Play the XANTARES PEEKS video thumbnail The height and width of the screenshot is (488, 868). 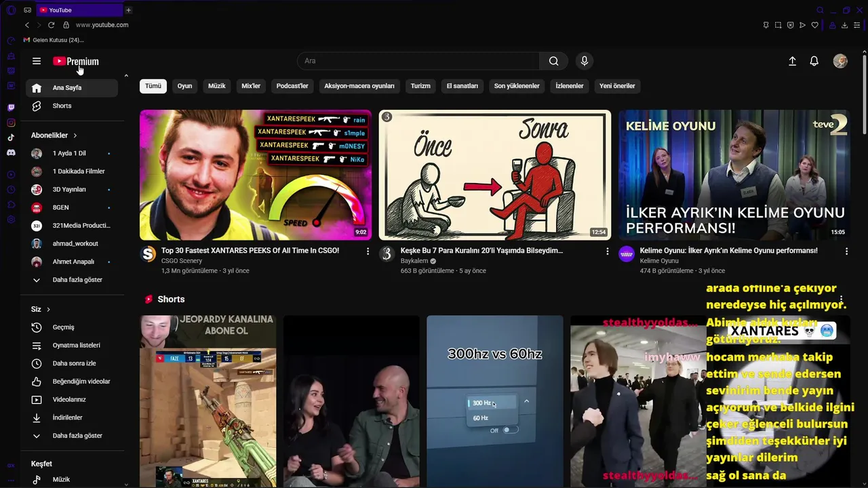pos(256,175)
